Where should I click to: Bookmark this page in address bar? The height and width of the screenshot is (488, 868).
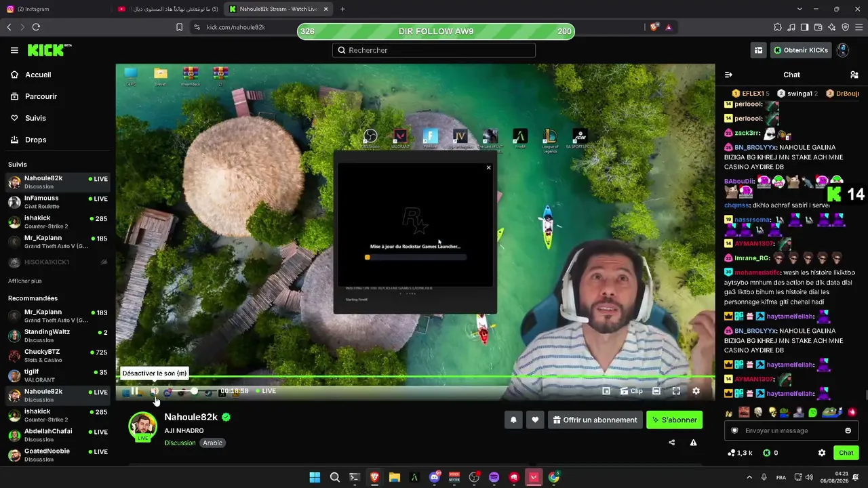179,27
